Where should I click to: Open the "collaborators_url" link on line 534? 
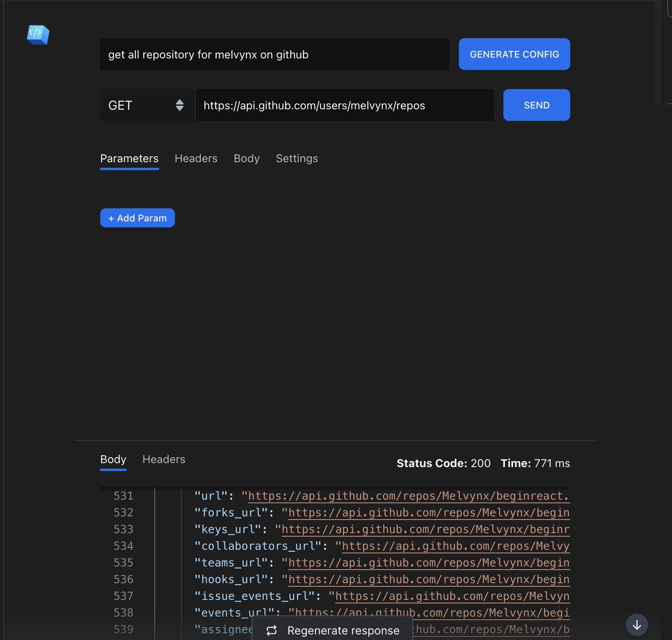point(456,546)
